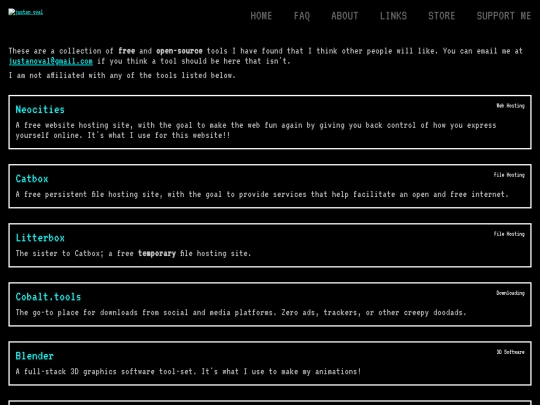The width and height of the screenshot is (540, 405).
Task: Follow the Litterbox link
Action: click(x=40, y=238)
